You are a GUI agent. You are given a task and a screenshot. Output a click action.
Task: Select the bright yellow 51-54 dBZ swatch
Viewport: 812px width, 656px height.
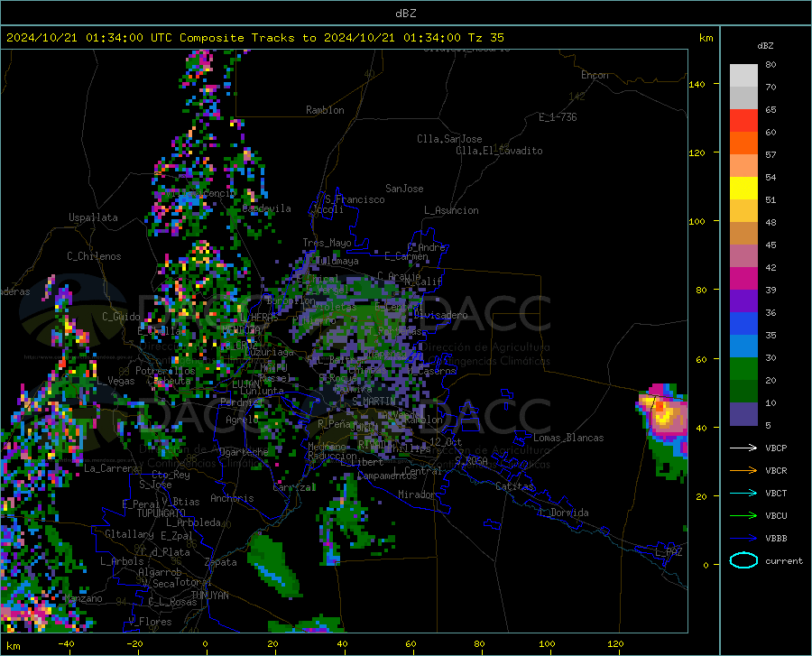pyautogui.click(x=743, y=189)
